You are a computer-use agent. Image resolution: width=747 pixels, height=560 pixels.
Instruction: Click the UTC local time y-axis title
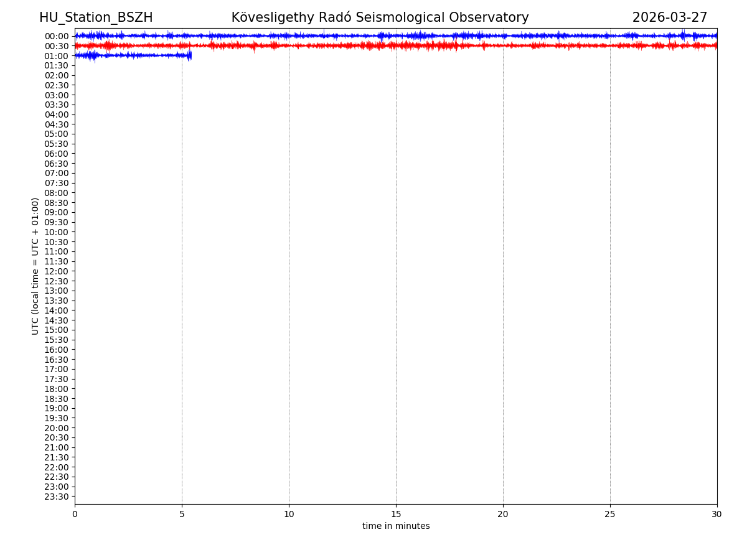[x=36, y=266]
